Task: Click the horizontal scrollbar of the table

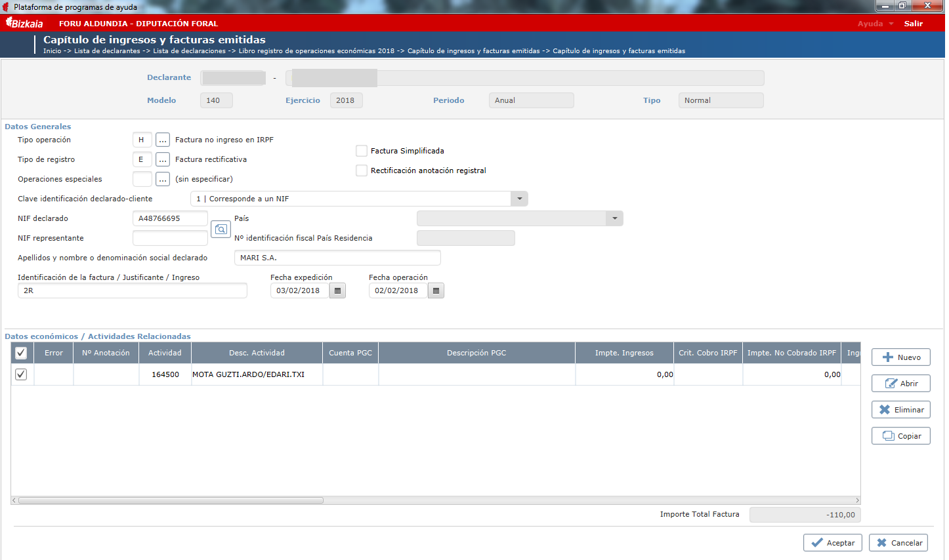Action: click(171, 500)
